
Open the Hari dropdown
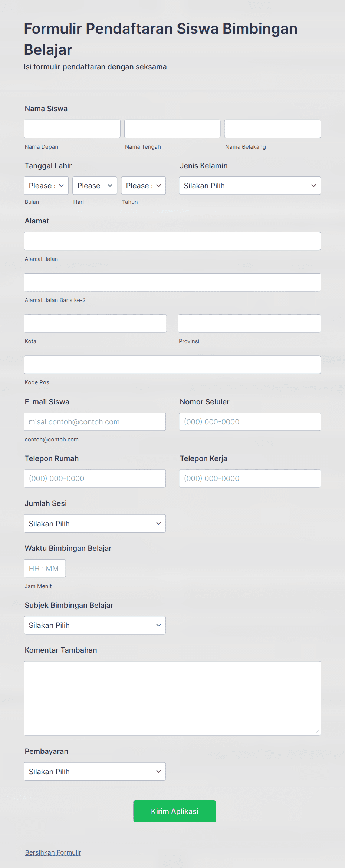coord(95,185)
